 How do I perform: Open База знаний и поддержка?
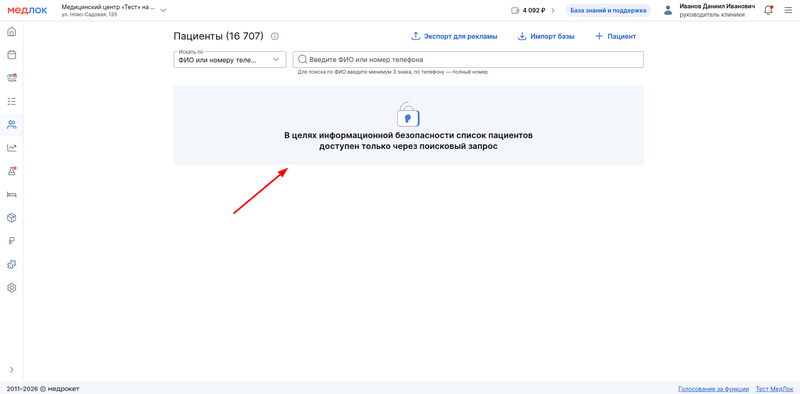tap(608, 10)
